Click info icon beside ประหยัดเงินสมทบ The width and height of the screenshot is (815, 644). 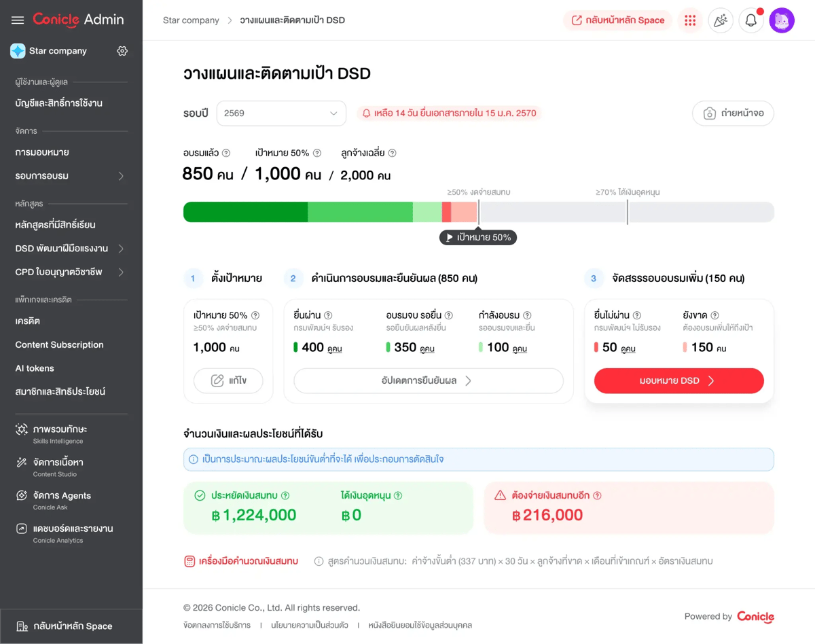285,496
